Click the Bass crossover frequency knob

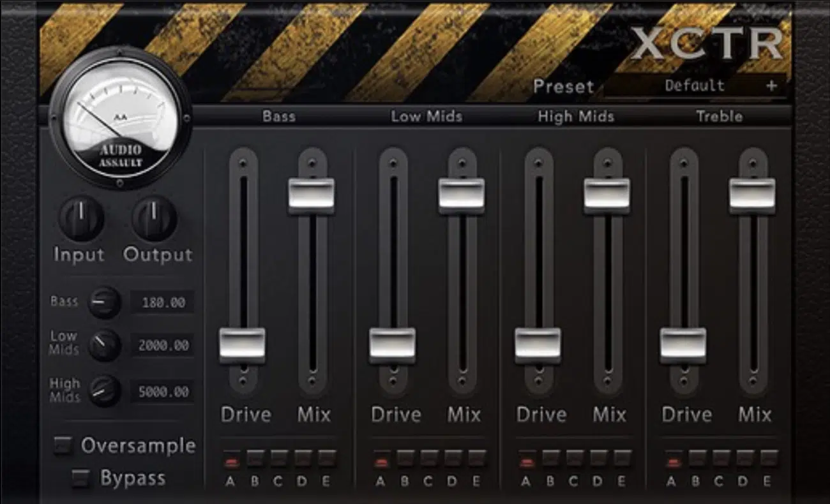pyautogui.click(x=103, y=302)
